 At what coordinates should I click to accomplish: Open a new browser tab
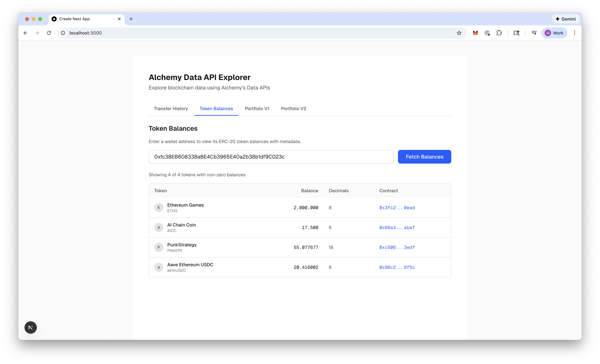[x=131, y=19]
